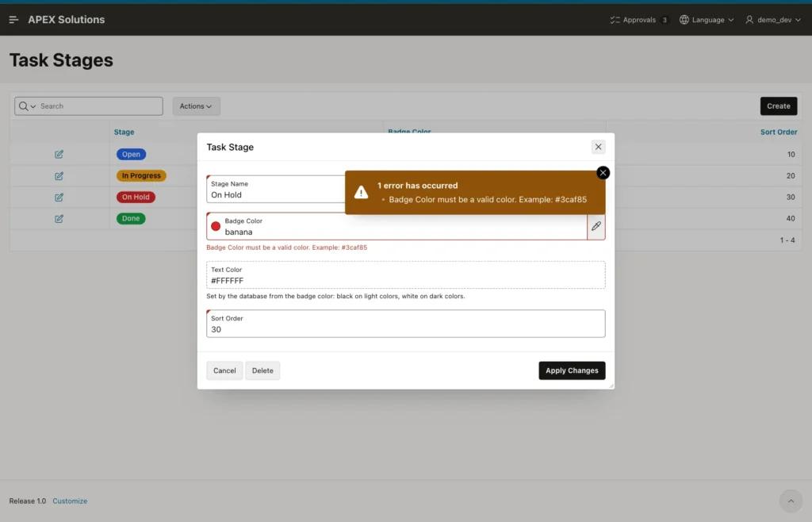Close the Task Stage dialog
812x522 pixels.
point(598,147)
